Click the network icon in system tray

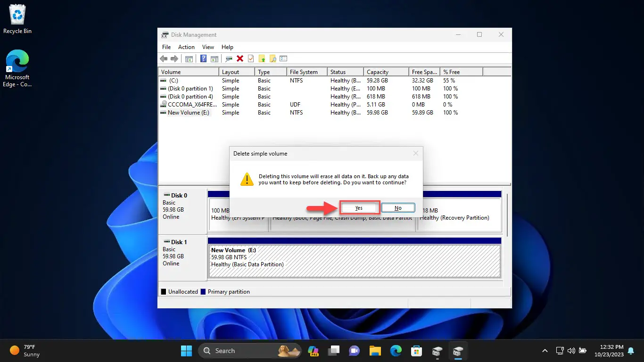(x=560, y=351)
